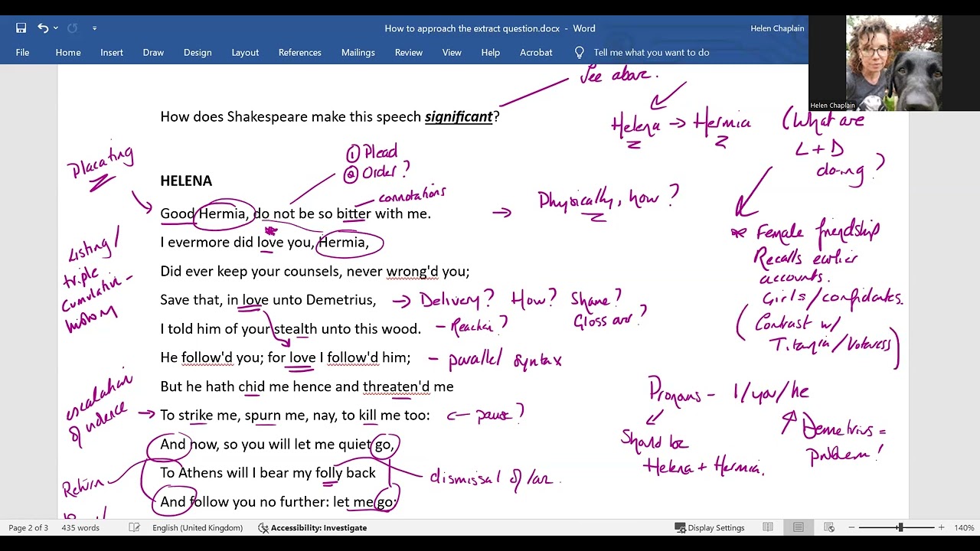
Task: Click the misspelled word 'wrong'd'
Action: coord(412,271)
